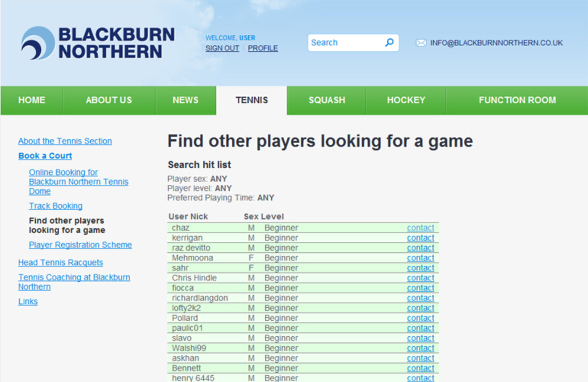Contact the player named kerrigan
The width and height of the screenshot is (588, 382).
[420, 238]
